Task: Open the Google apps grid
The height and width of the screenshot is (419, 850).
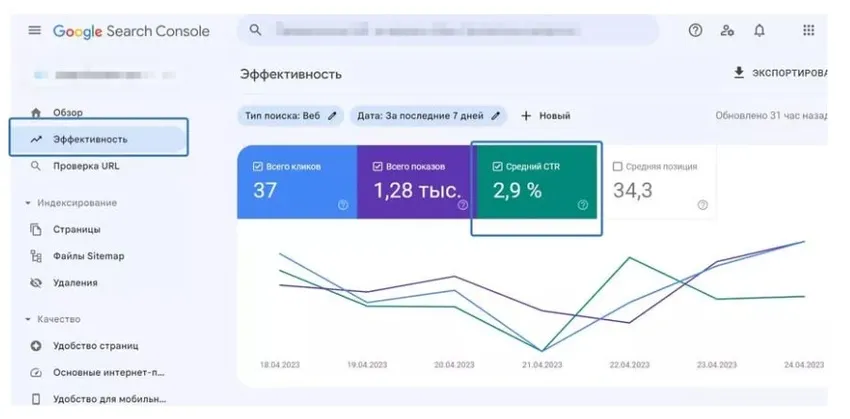Action: click(808, 31)
